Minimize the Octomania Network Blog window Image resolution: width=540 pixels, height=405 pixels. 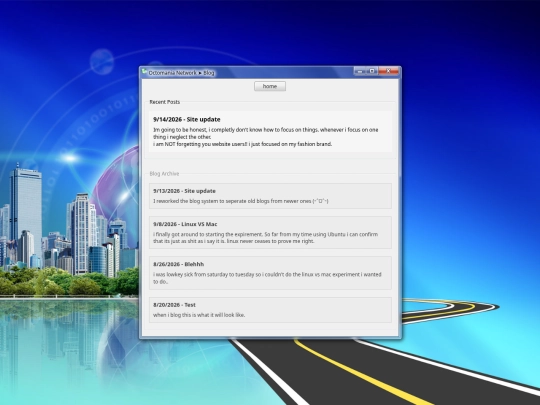coord(360,71)
